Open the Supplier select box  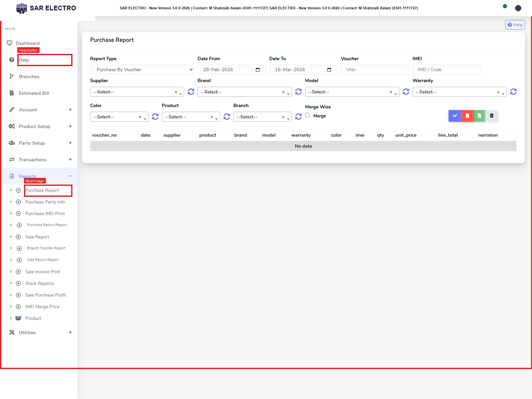tap(137, 92)
